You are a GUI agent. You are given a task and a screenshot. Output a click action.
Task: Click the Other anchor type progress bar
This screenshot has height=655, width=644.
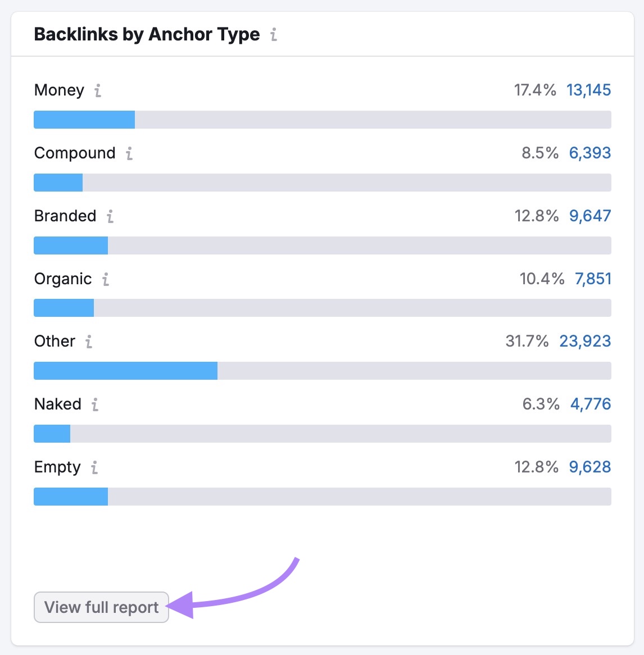pos(322,371)
